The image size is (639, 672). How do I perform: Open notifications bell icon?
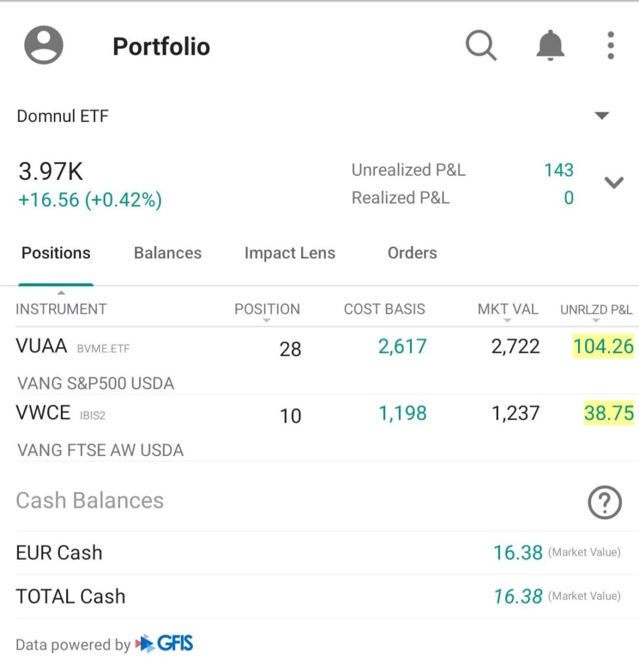click(550, 46)
